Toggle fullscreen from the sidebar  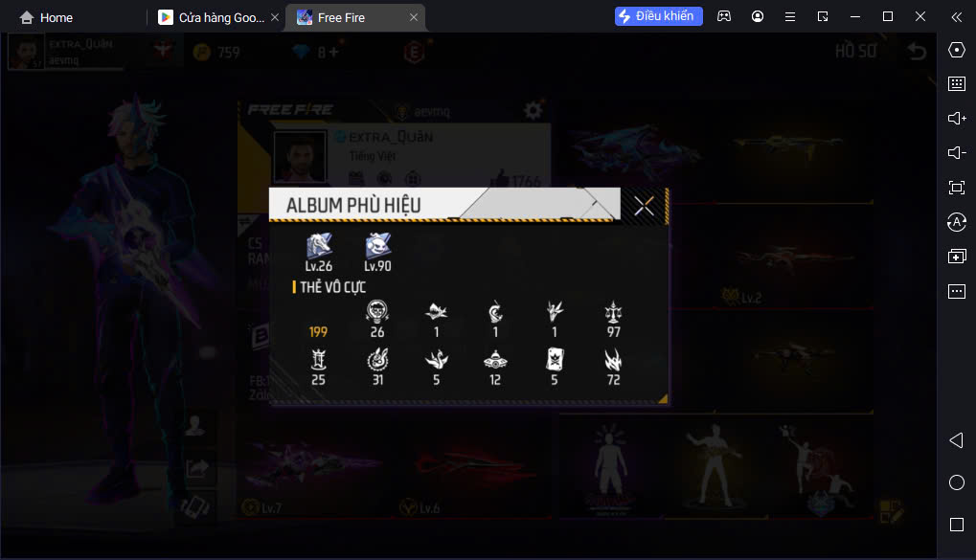coord(957,188)
